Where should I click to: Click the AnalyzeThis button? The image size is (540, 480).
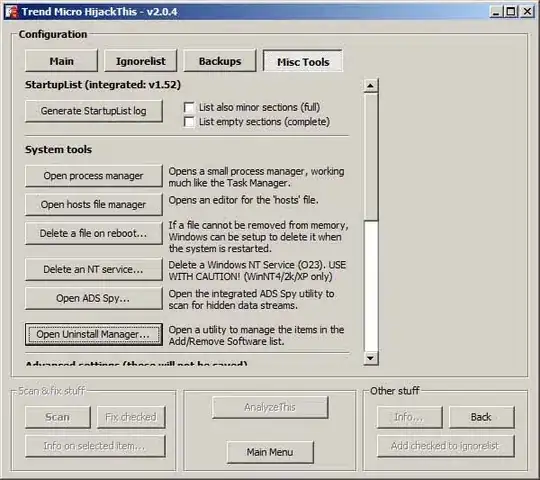point(270,407)
